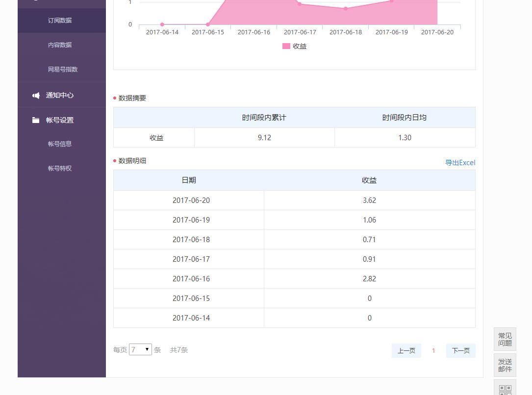The image size is (532, 395).
Task: Select page number 1 in pagination
Action: (433, 350)
